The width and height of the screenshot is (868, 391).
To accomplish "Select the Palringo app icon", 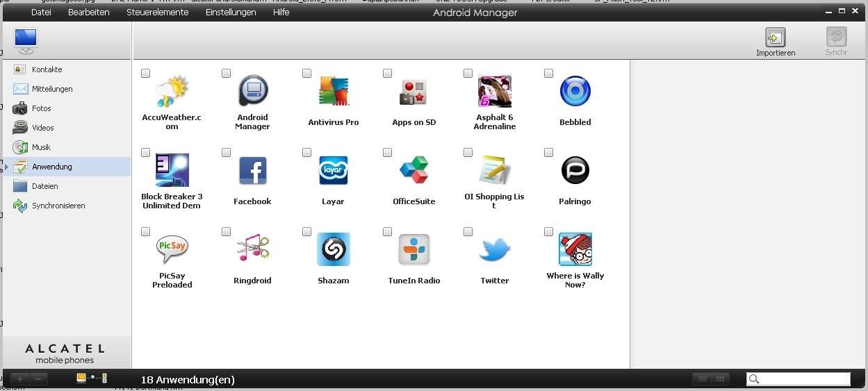I will (575, 170).
